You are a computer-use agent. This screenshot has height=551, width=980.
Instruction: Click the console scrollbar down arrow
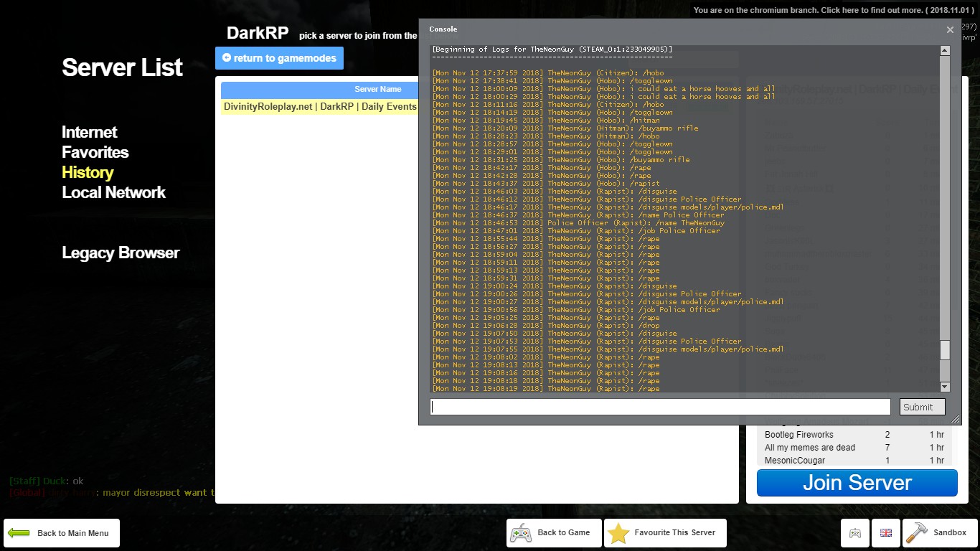click(945, 387)
